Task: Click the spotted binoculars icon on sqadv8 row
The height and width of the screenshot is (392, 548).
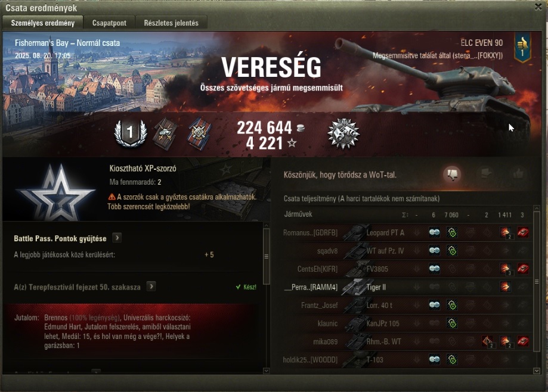Action: 435,251
